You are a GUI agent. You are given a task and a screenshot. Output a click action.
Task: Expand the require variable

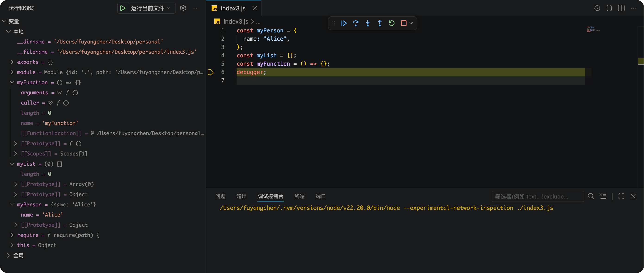coord(12,235)
